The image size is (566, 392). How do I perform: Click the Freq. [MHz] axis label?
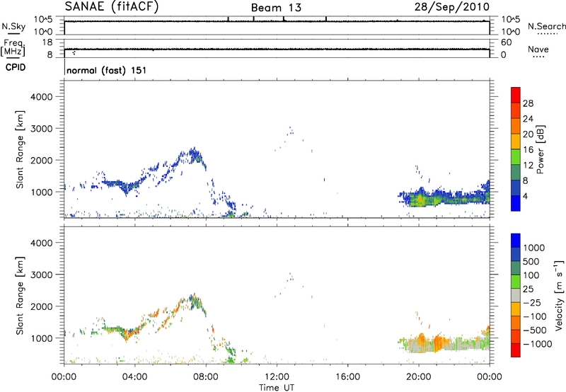coord(13,47)
